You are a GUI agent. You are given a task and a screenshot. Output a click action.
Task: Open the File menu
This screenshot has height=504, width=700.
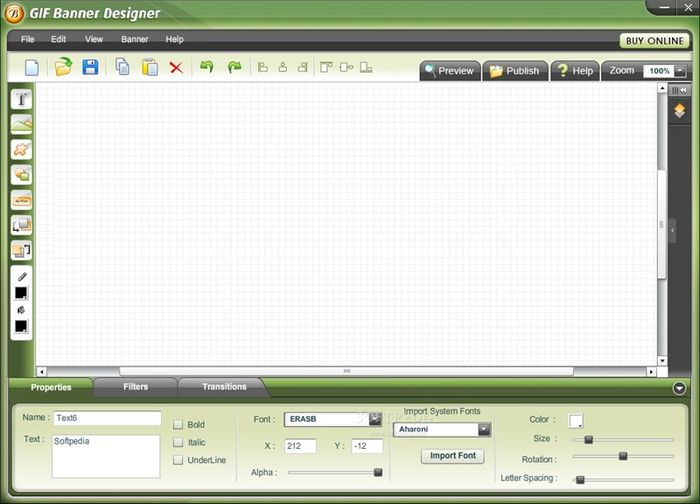point(28,39)
